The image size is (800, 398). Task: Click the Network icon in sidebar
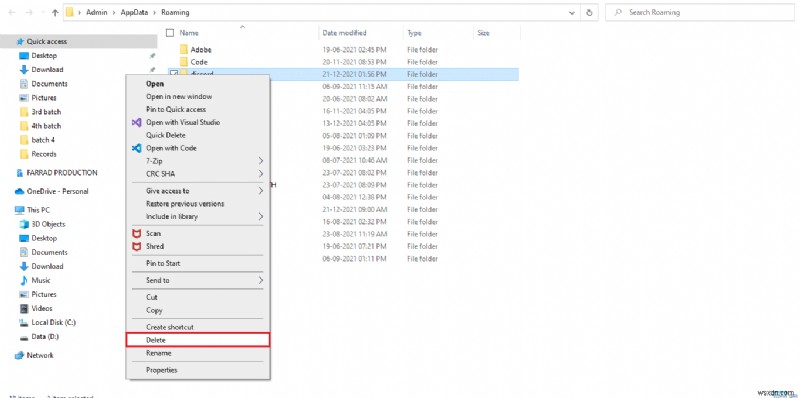click(19, 355)
